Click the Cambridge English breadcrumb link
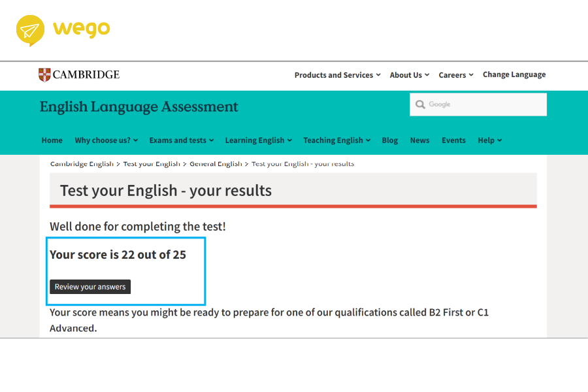This screenshot has height=392, width=588. point(82,164)
